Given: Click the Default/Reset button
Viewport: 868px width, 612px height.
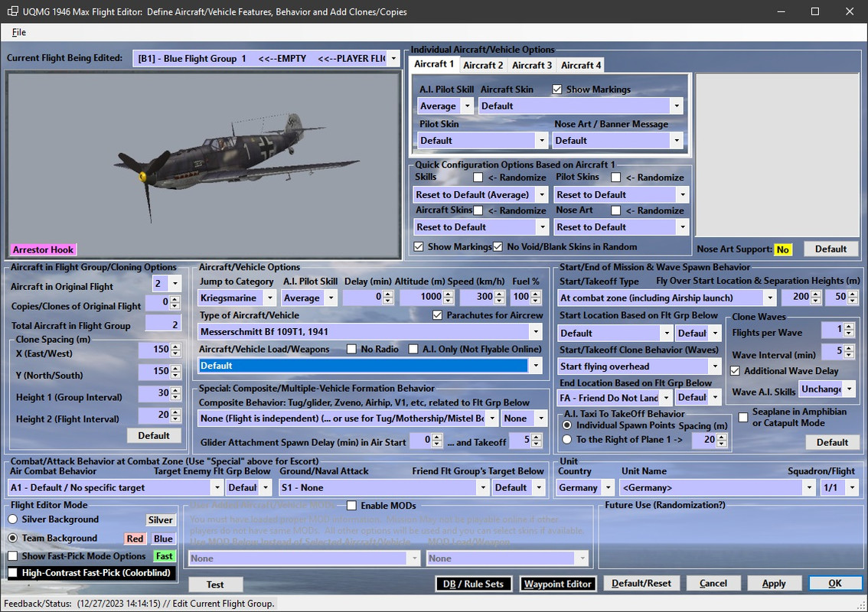Looking at the screenshot, I should (x=641, y=583).
